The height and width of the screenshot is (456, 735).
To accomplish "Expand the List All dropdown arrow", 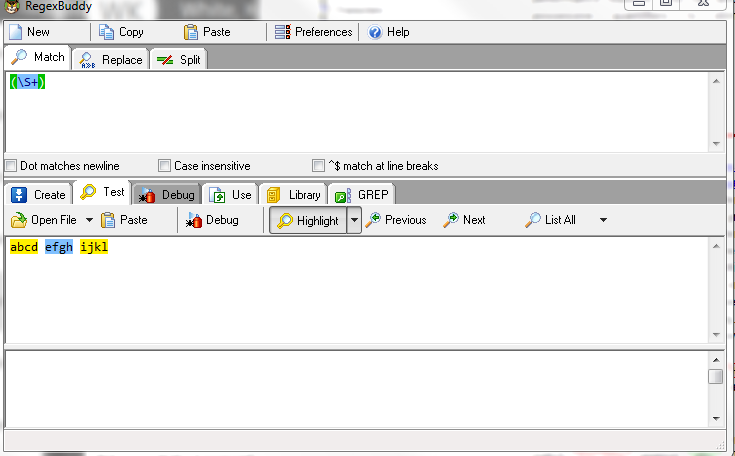I will tap(603, 220).
